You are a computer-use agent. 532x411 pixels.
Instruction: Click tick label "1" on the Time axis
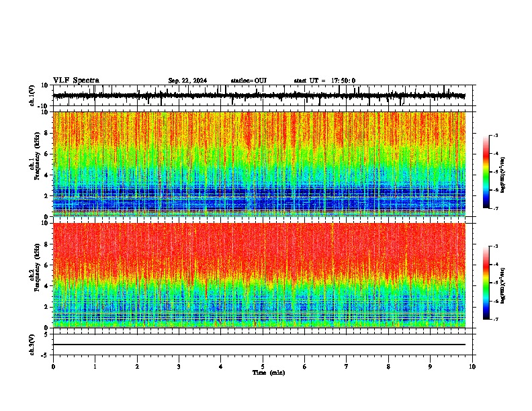tap(95, 367)
